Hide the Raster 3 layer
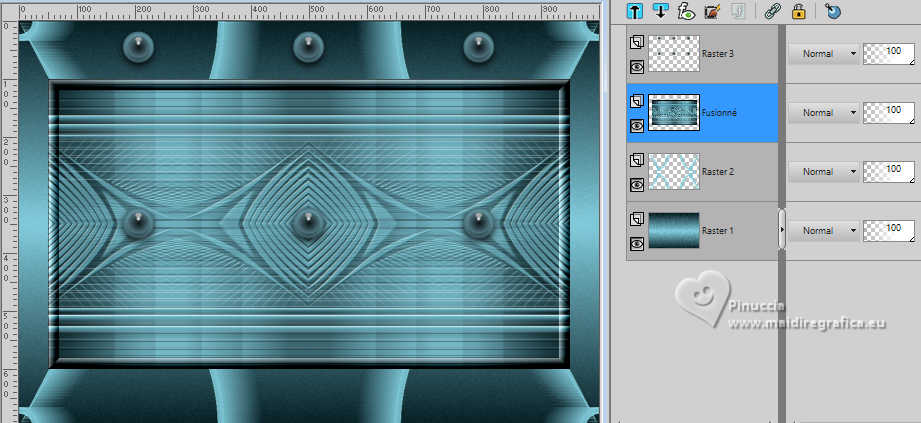This screenshot has height=423, width=921. (637, 67)
